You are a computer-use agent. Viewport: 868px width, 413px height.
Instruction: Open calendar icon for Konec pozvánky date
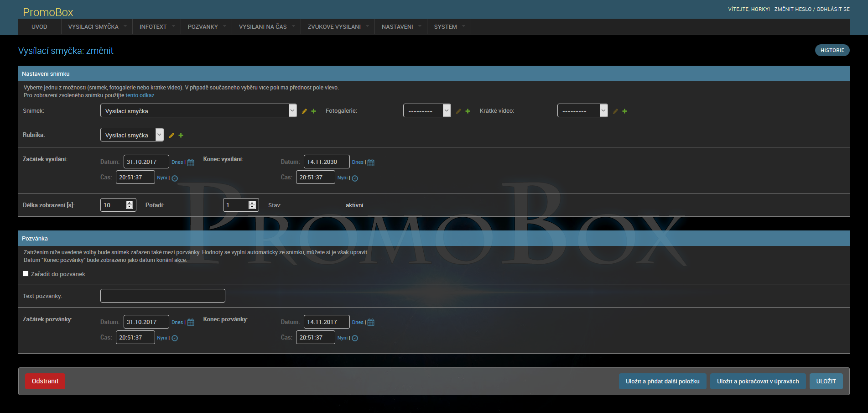[371, 322]
